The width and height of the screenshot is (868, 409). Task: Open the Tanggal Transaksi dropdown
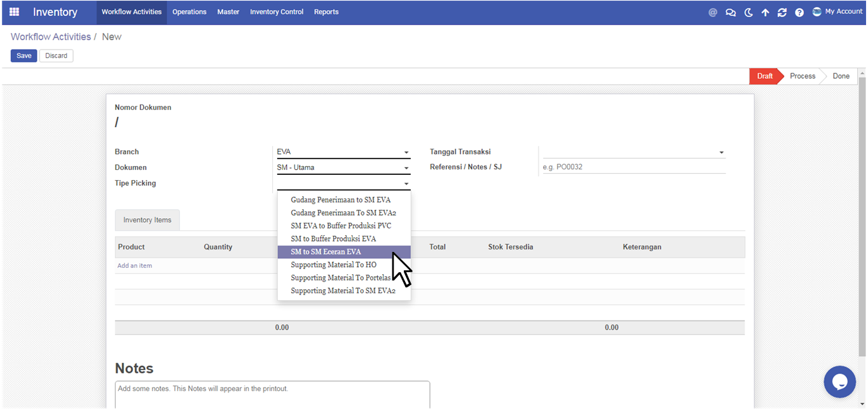633,152
